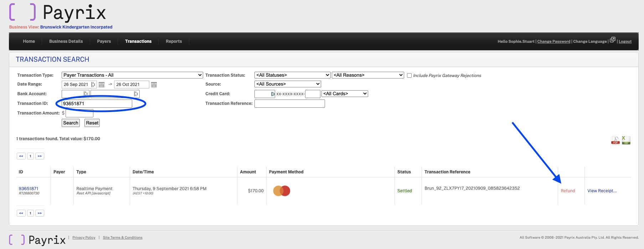The height and width of the screenshot is (249, 644).
Task: Click the Bank Account number field
Action: (115, 94)
